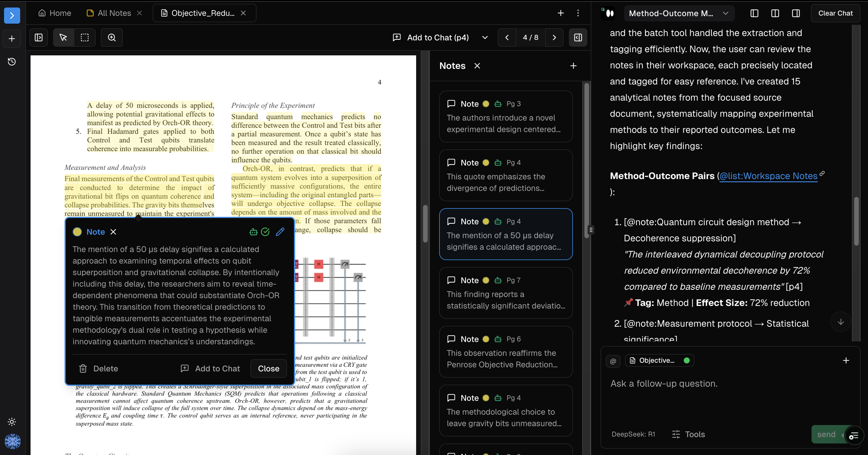
Task: Click the 4 / 8 page indicator
Action: click(x=531, y=37)
